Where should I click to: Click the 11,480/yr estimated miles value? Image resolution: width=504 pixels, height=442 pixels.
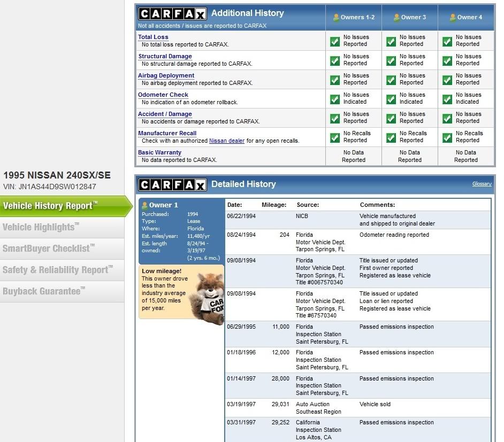(x=198, y=236)
